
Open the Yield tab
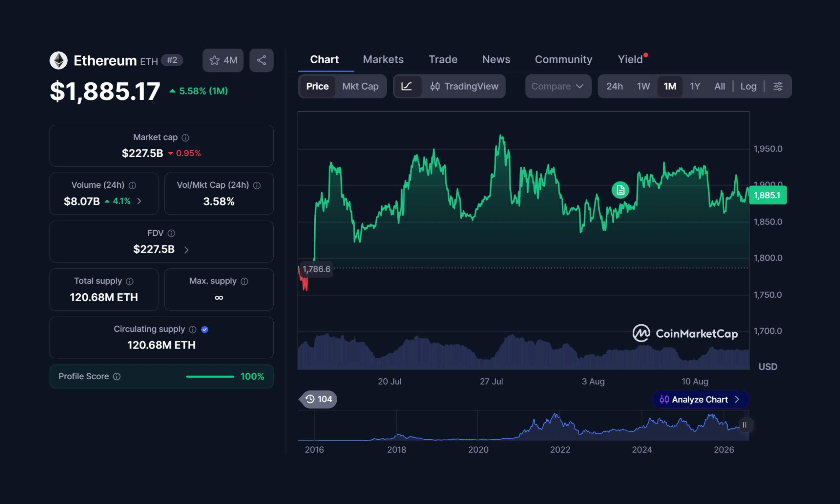tap(630, 59)
